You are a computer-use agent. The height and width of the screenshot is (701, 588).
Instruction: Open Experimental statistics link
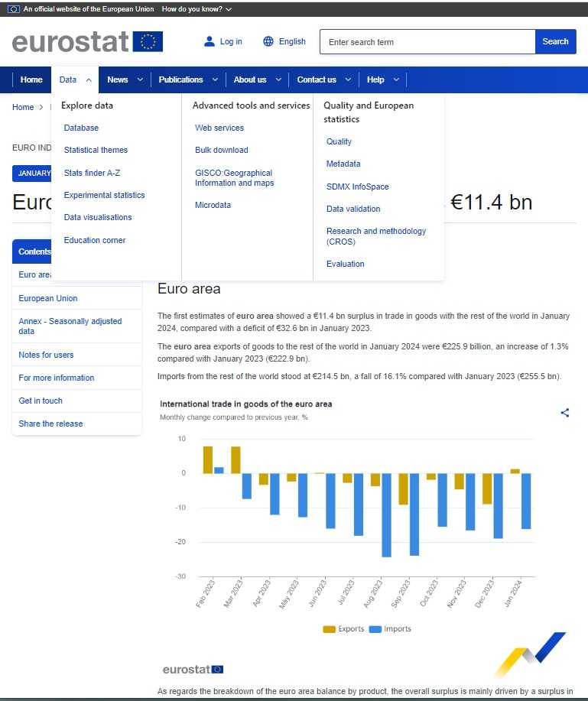(x=104, y=196)
